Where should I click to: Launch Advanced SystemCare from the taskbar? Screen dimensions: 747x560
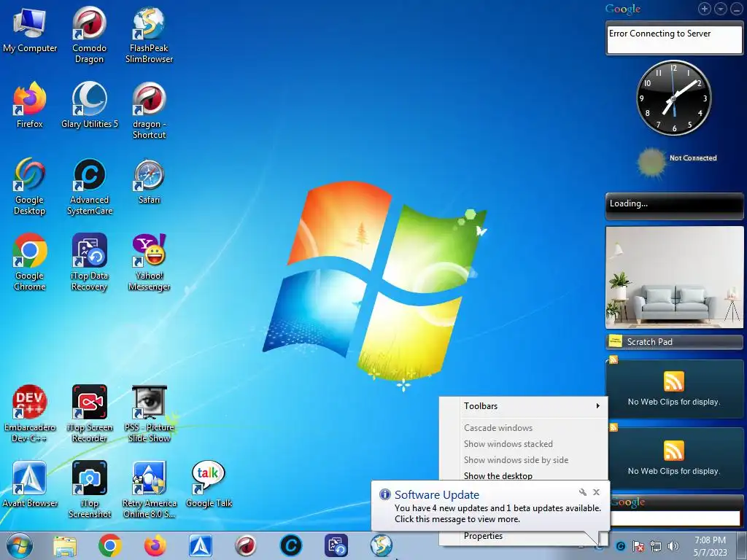pos(291,545)
